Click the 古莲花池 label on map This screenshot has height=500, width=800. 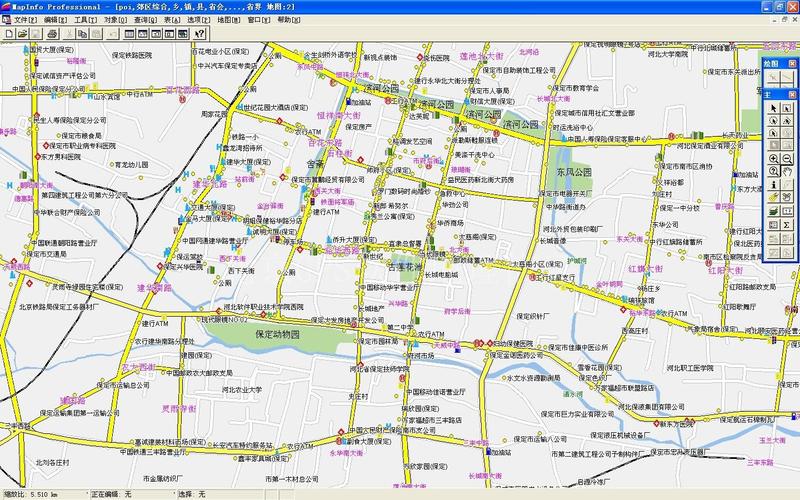pos(405,267)
